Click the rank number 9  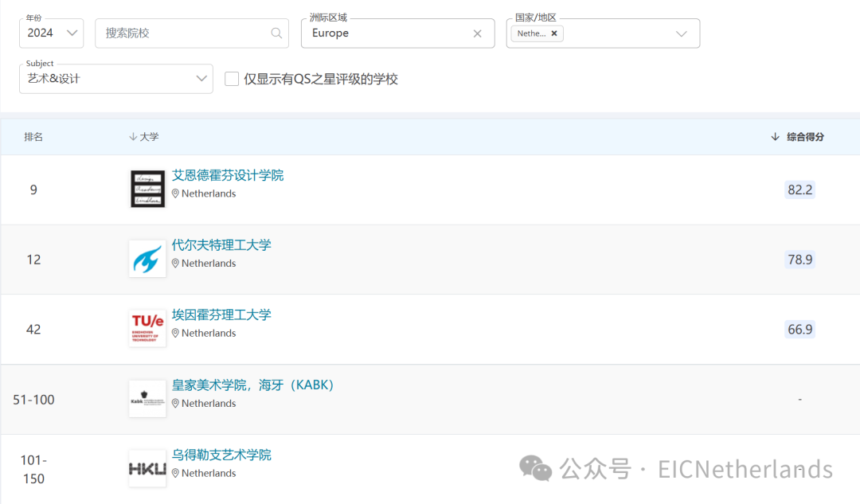coord(33,189)
